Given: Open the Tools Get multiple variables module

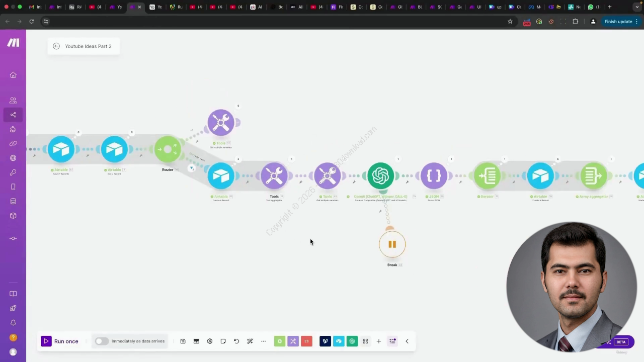Looking at the screenshot, I should pyautogui.click(x=328, y=176).
